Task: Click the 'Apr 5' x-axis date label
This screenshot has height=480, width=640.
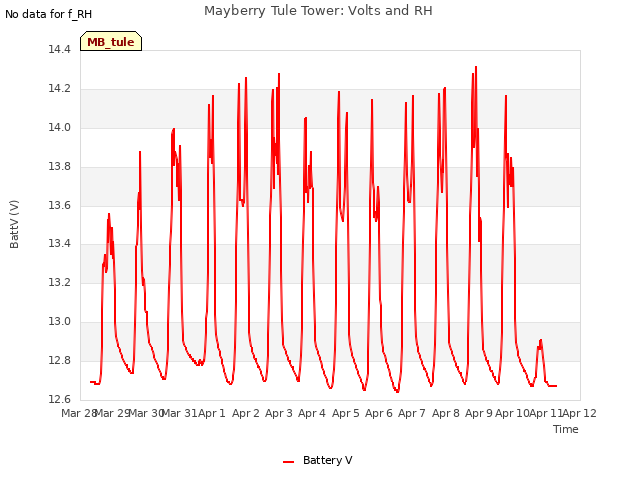Action: point(346,413)
